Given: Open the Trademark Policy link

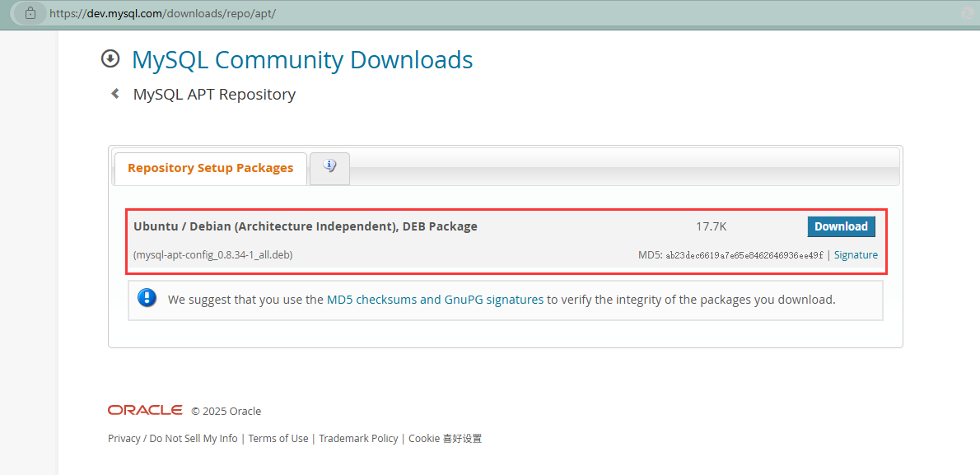Looking at the screenshot, I should click(x=358, y=439).
